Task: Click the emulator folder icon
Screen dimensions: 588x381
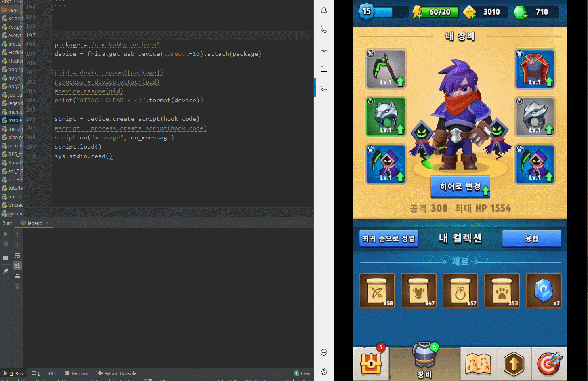Action: point(324,69)
